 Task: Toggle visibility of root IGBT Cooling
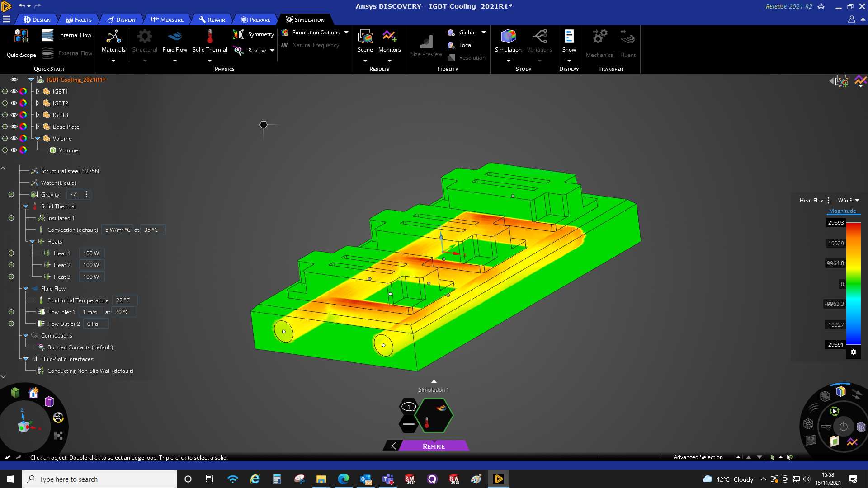tap(14, 80)
